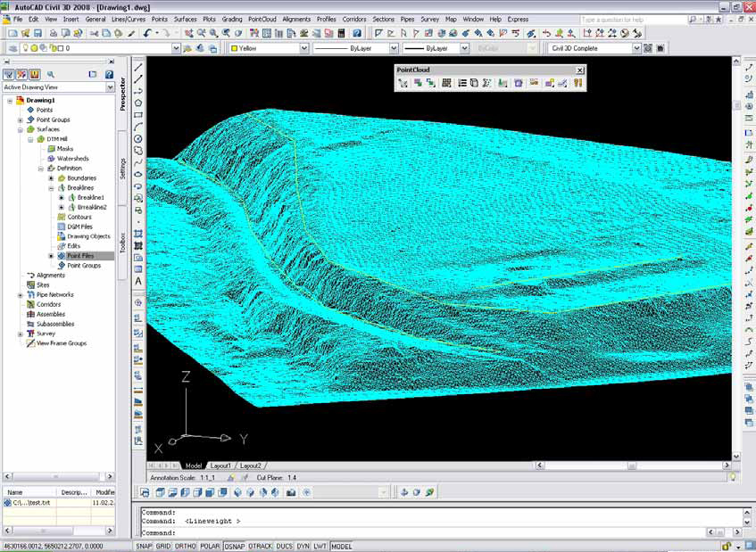Screen dimensions: 756x552
Task: Select Breakline1 in the tree
Action: pyautogui.click(x=90, y=197)
